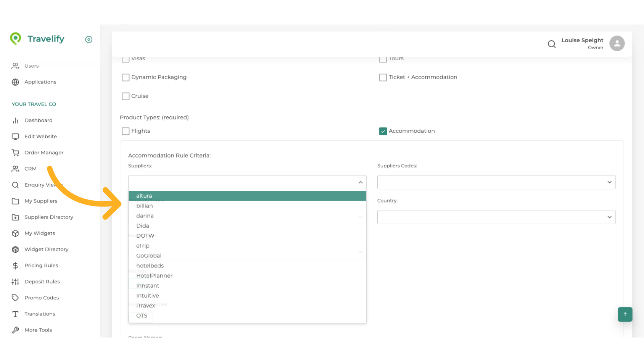Collapse the open Suppliers dropdown

(361, 182)
